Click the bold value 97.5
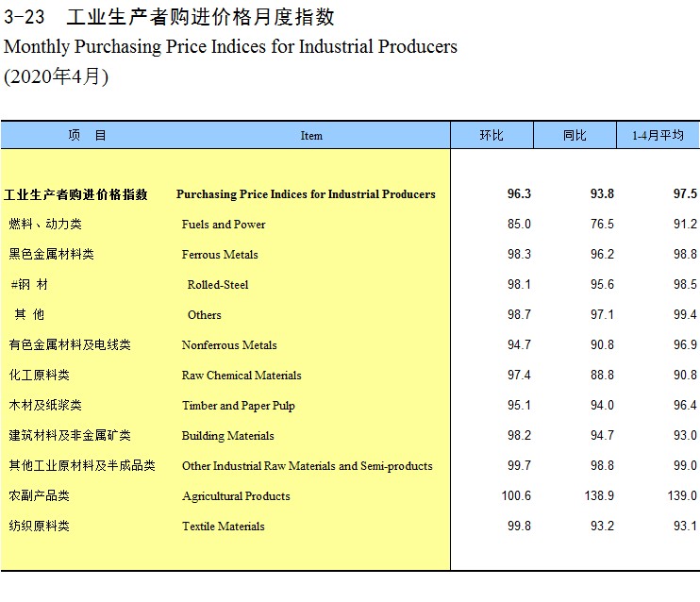Screen dimensions: 700x602 pos(685,193)
